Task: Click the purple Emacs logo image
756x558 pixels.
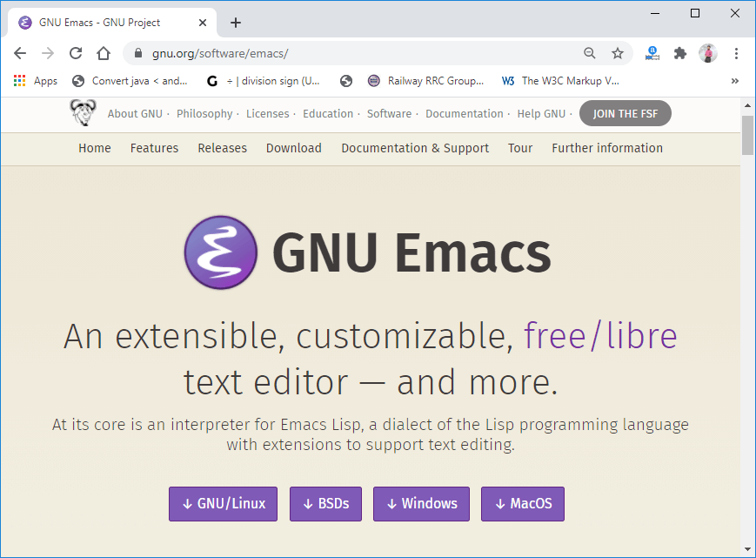Action: pos(221,252)
